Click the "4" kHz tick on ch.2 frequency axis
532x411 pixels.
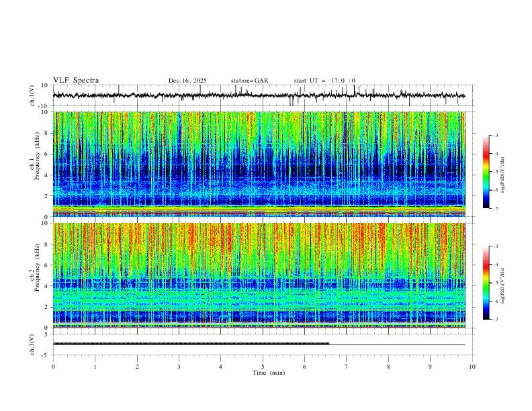click(x=47, y=286)
